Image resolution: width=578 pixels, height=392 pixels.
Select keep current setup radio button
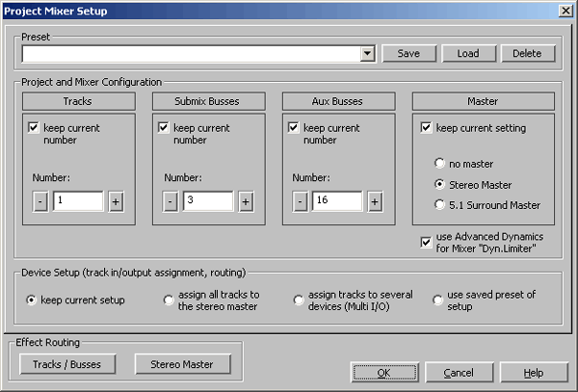(x=32, y=301)
